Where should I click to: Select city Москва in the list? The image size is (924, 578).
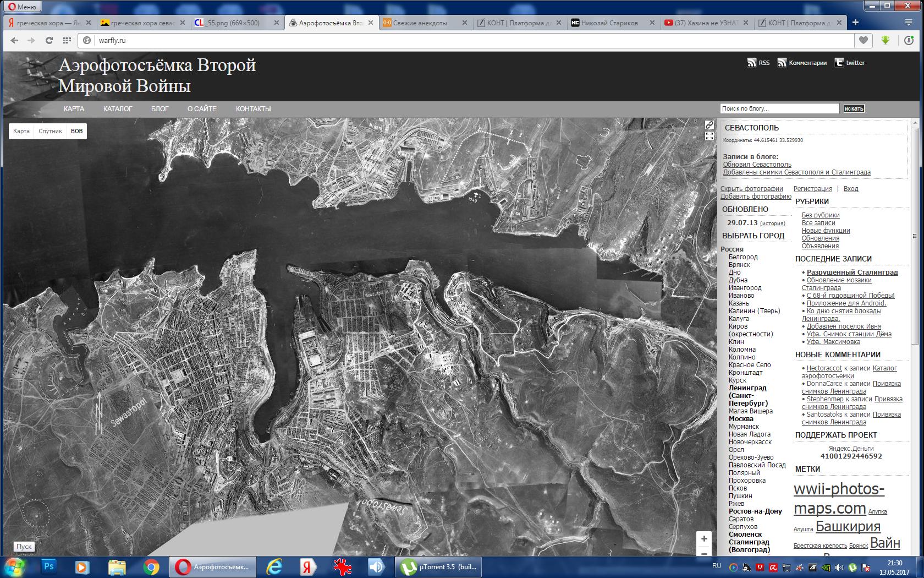pyautogui.click(x=741, y=419)
